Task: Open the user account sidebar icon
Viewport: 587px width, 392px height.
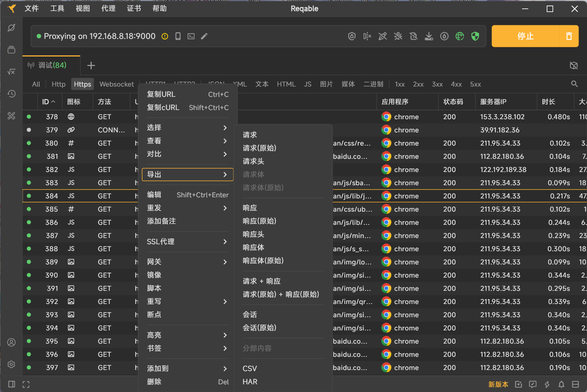Action: [x=11, y=342]
